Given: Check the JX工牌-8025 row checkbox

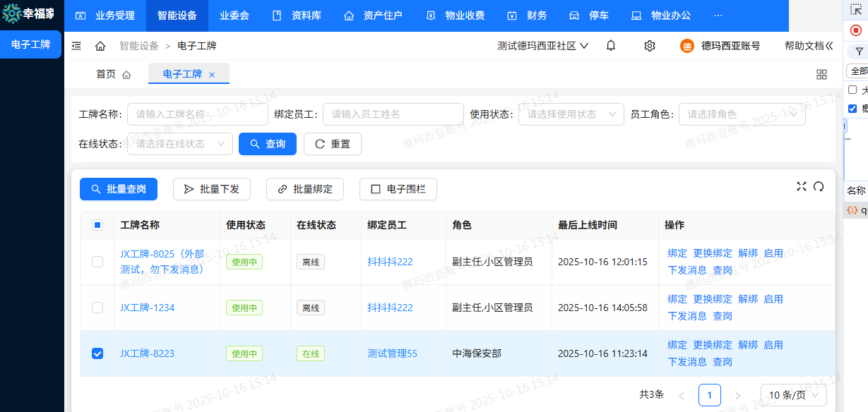Looking at the screenshot, I should click(x=97, y=262).
